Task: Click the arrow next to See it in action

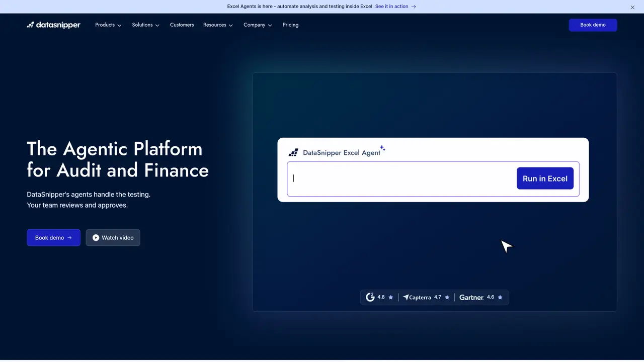Action: (x=414, y=7)
